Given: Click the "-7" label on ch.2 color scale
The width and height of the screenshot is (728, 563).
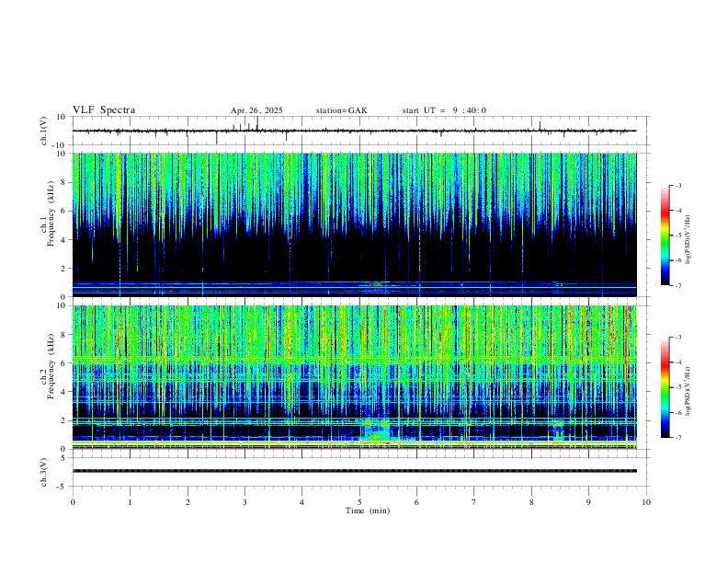Looking at the screenshot, I should (x=677, y=438).
